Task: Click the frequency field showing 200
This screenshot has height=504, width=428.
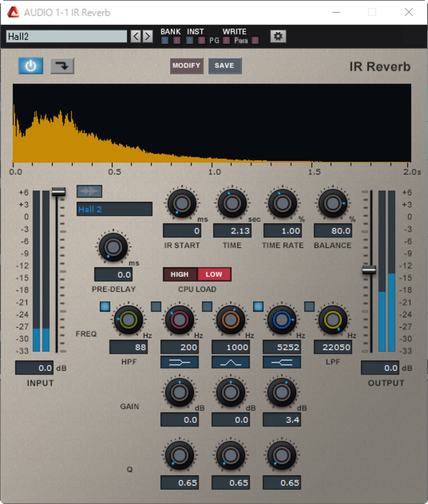Action: click(180, 347)
